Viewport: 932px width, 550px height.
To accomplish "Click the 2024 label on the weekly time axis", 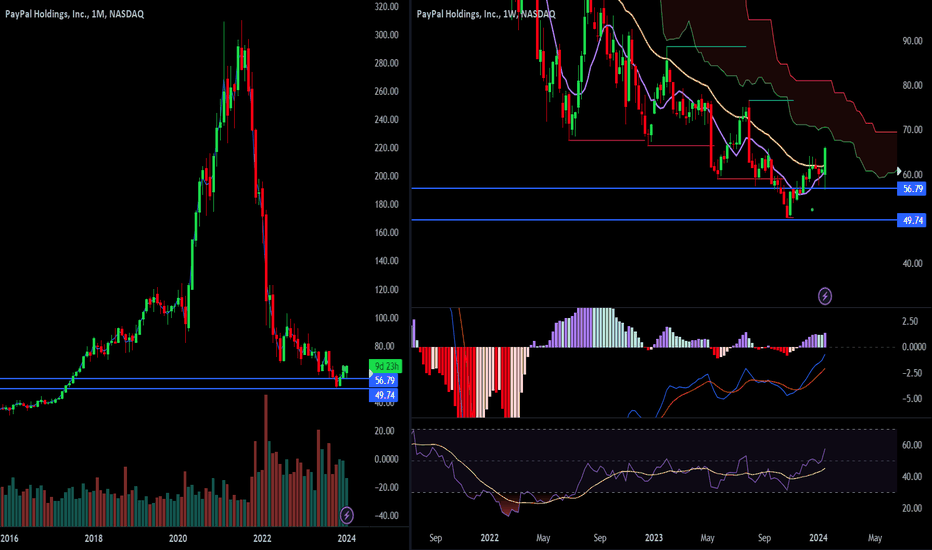I will click(x=818, y=538).
